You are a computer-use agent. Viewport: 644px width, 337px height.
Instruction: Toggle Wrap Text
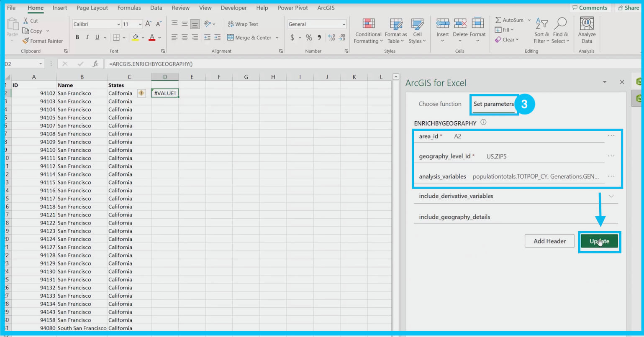[x=243, y=24]
